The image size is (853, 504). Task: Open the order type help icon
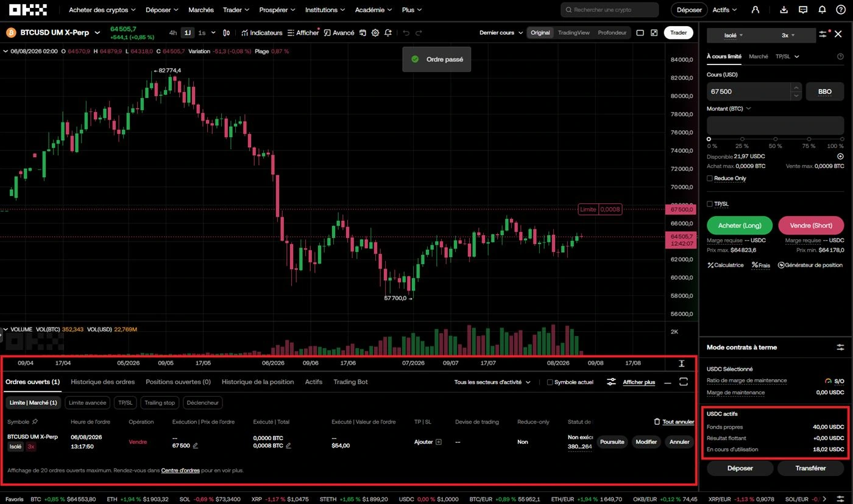click(x=840, y=57)
